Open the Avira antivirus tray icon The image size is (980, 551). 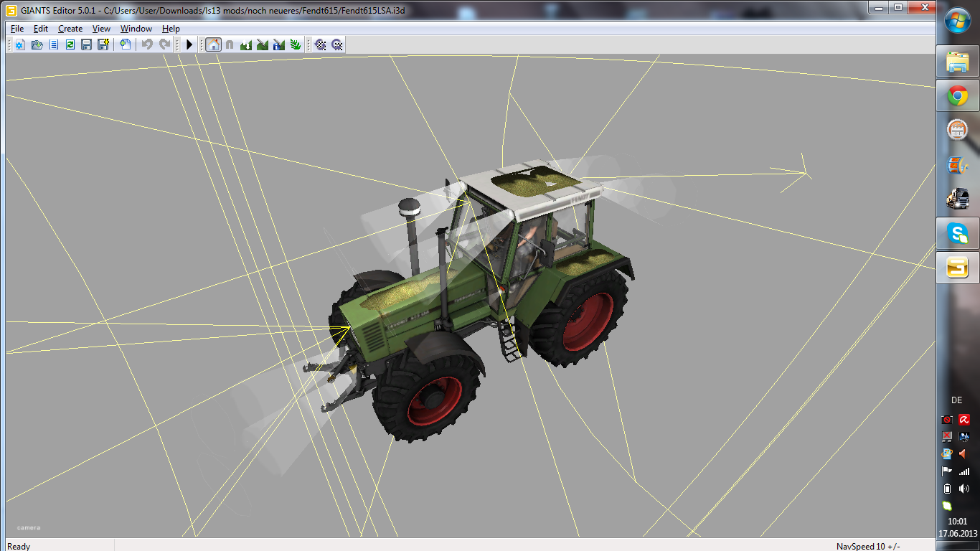click(x=965, y=420)
